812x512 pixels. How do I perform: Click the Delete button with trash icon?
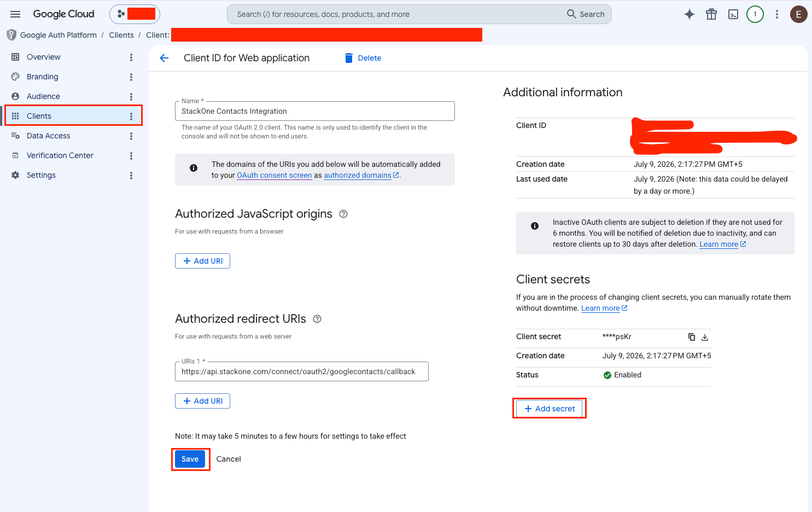coord(363,58)
